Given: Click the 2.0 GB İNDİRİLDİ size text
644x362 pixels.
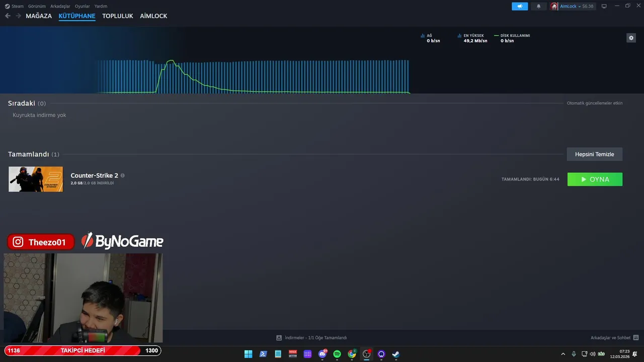Looking at the screenshot, I should point(92,183).
